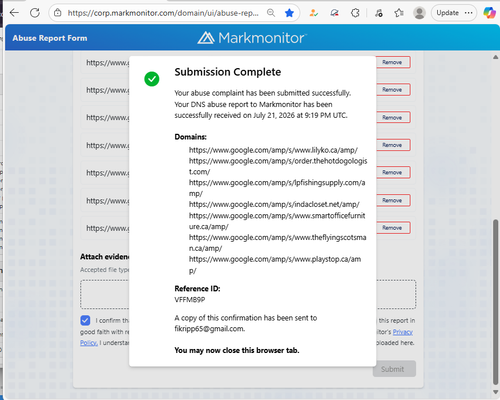The height and width of the screenshot is (400, 500).
Task: View site info lock icon in address bar
Action: [x=58, y=13]
